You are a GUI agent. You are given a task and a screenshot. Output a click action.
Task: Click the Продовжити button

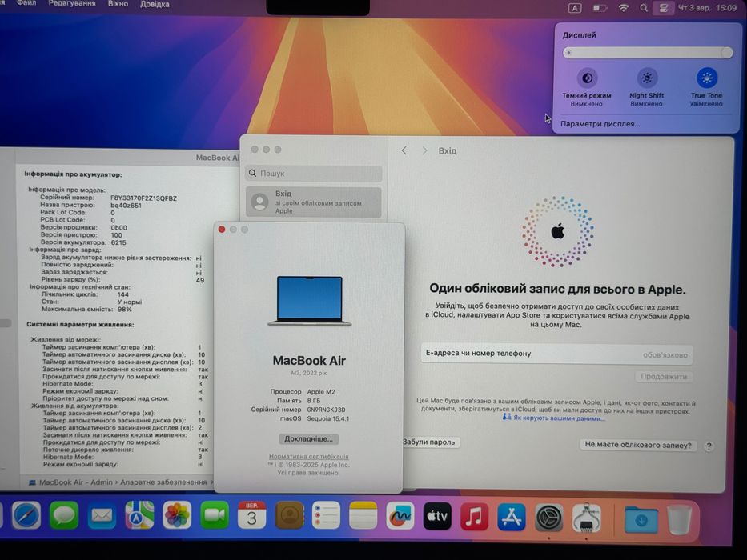pyautogui.click(x=664, y=377)
